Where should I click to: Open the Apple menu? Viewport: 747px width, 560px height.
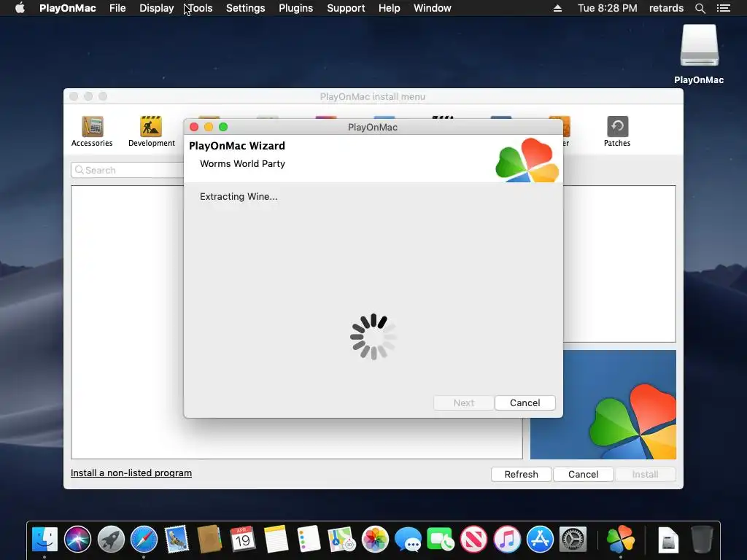[20, 8]
